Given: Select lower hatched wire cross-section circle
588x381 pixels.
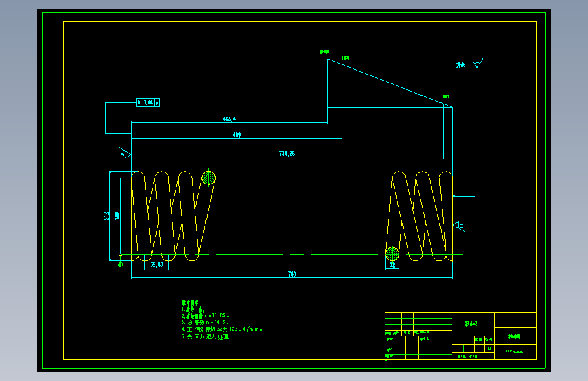Looking at the screenshot, I should 392,254.
